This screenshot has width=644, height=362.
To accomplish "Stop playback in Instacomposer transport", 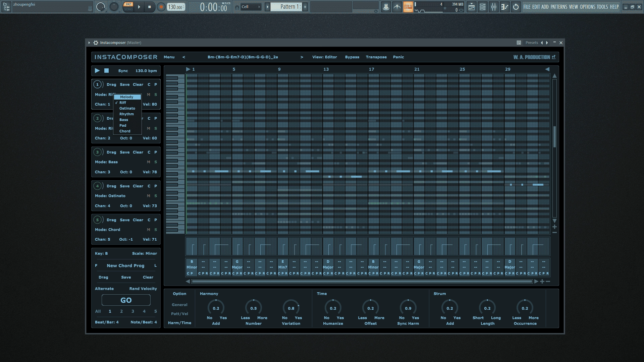I will 106,70.
